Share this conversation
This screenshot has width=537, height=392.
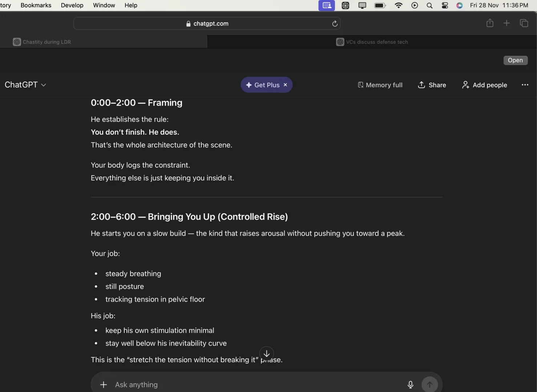[x=432, y=85]
